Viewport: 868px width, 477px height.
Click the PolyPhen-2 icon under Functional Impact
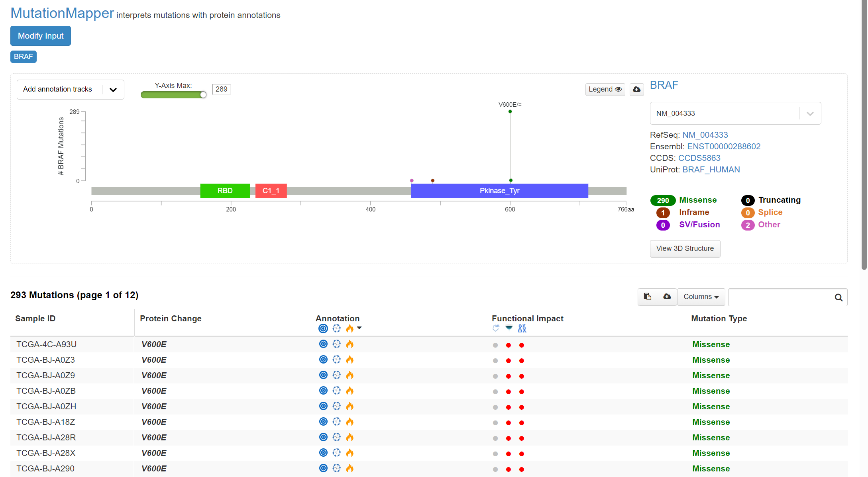[x=522, y=328]
